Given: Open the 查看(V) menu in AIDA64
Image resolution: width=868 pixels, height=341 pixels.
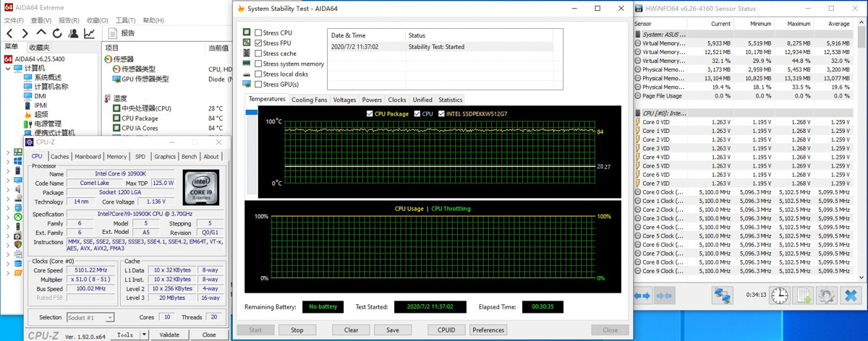Looking at the screenshot, I should coord(42,20).
